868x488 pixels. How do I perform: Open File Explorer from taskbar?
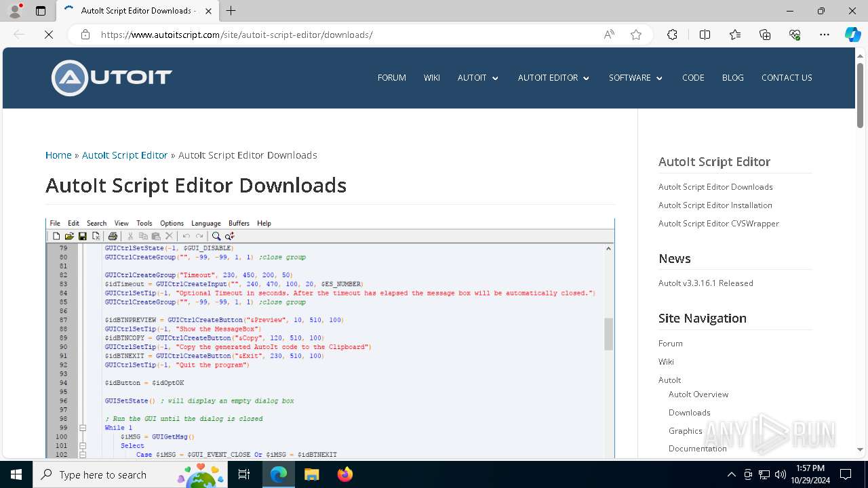coord(311,474)
